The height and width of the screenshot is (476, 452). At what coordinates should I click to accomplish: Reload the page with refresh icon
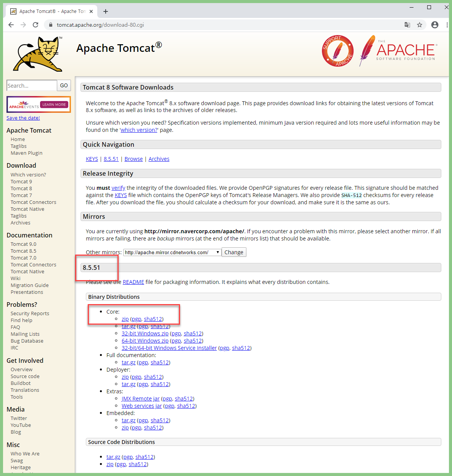tap(35, 25)
